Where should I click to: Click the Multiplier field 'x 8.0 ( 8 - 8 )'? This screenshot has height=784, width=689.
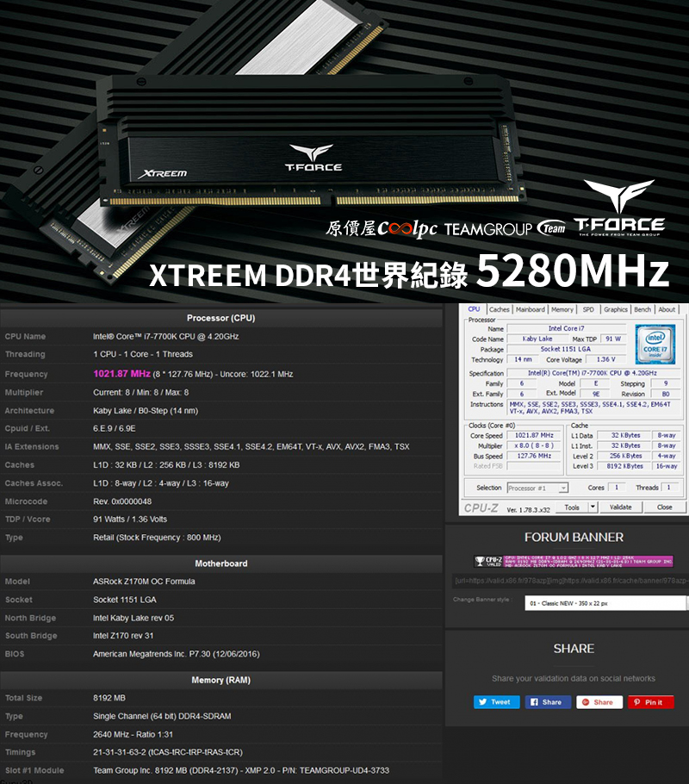[x=534, y=445]
